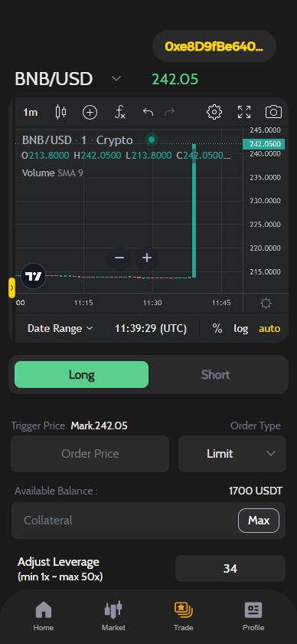The image size is (297, 644).
Task: Go to the Market tab
Action: pos(113,616)
